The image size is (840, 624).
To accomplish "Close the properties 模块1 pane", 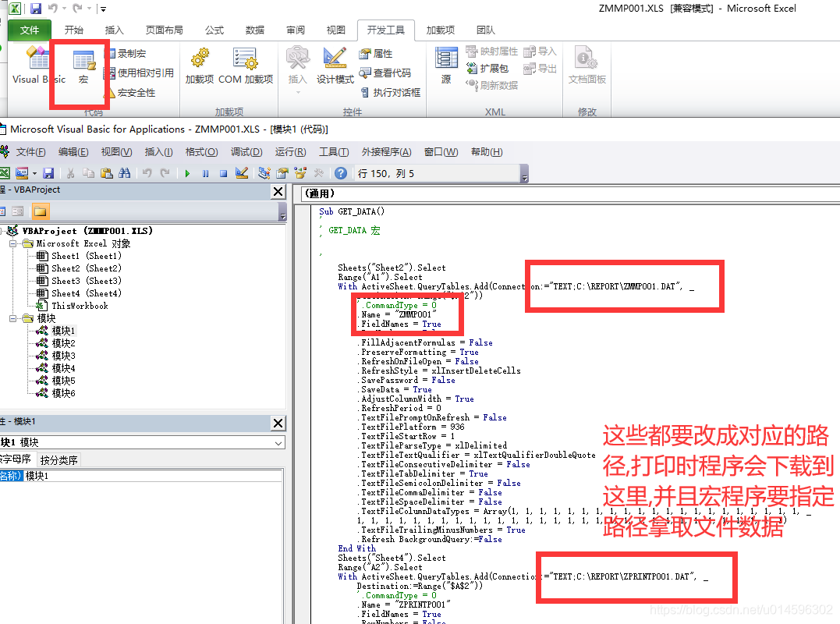I will point(278,423).
